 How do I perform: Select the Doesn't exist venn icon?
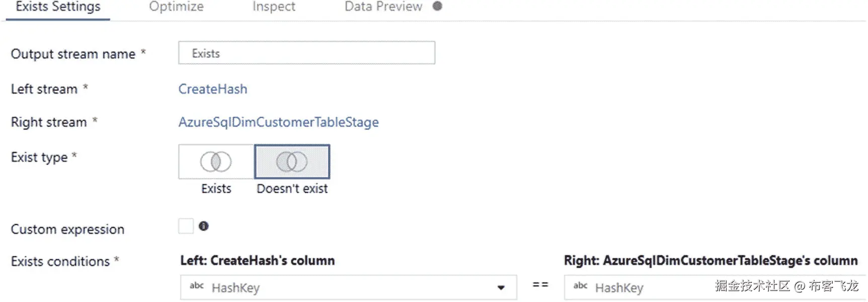(292, 162)
